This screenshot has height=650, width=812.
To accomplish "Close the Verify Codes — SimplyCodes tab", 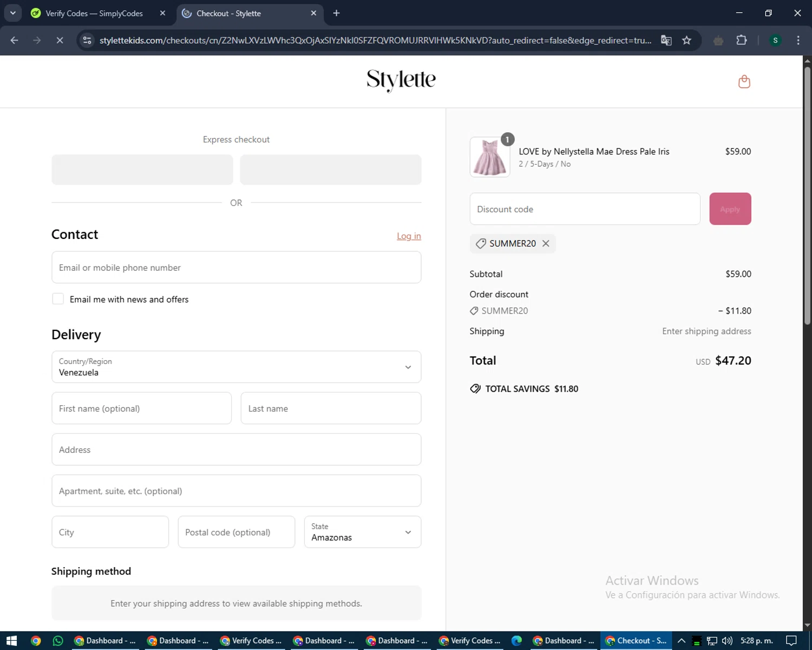I will [162, 13].
